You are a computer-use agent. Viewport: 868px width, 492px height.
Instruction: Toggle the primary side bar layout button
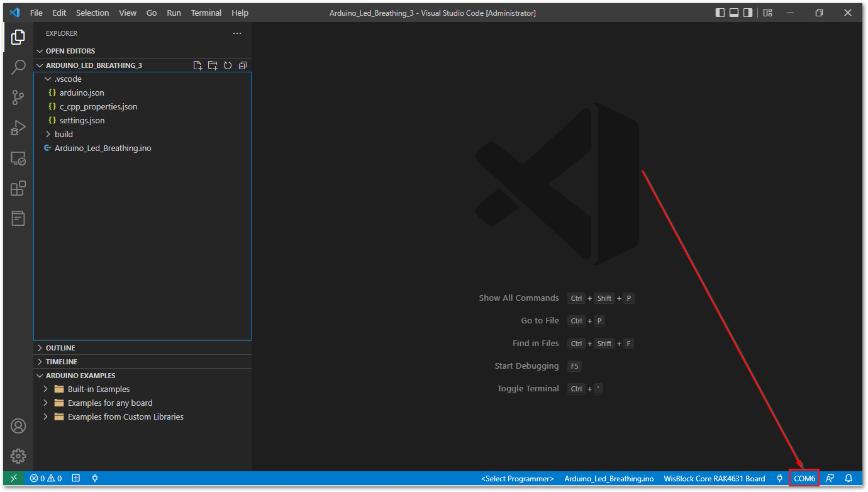pos(720,13)
